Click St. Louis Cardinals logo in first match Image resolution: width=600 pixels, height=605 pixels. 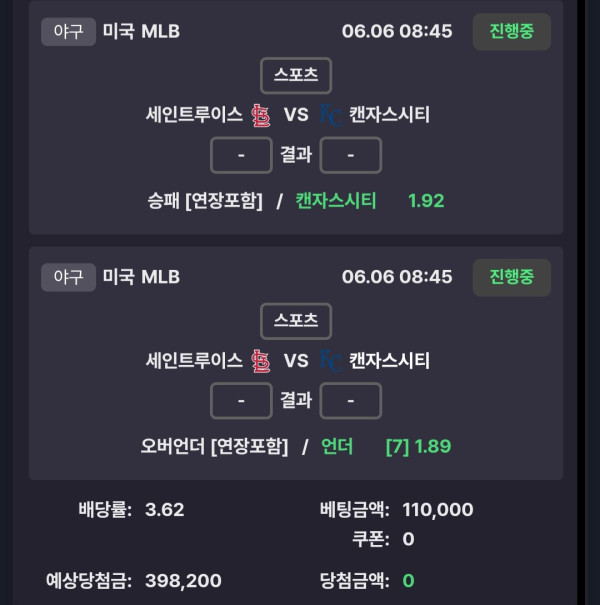260,115
